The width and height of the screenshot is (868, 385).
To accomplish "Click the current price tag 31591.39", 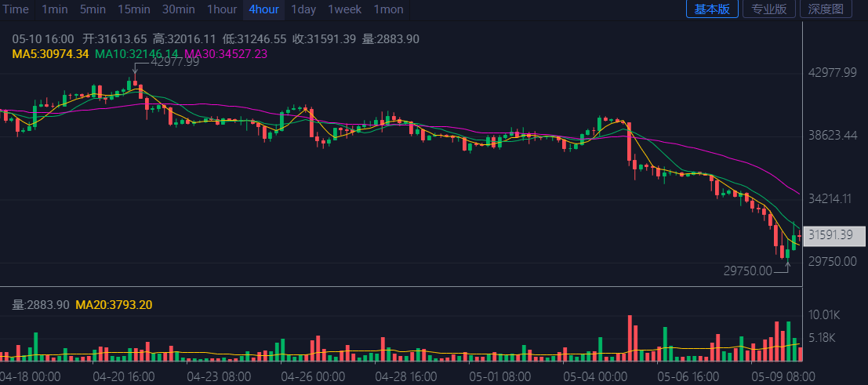I will coord(836,234).
